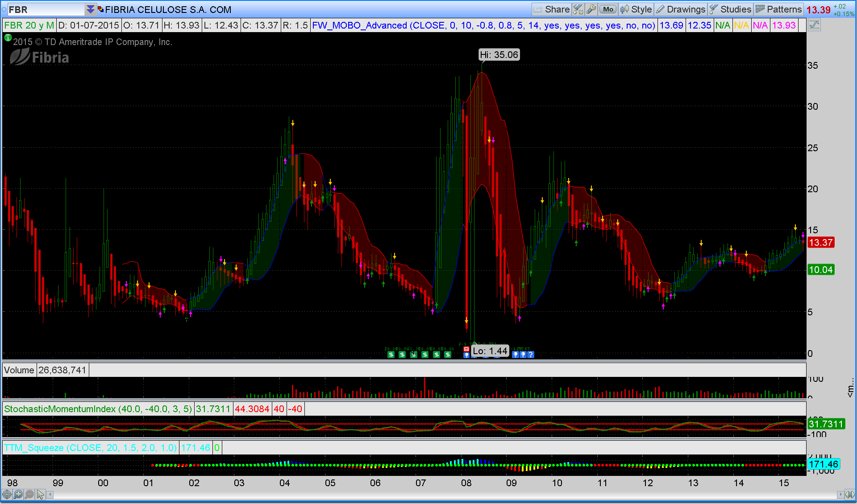Click the quick study edit flask icon

click(578, 9)
